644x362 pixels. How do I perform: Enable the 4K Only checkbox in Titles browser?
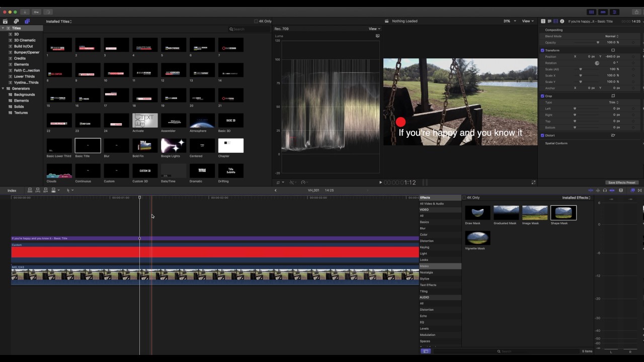pyautogui.click(x=256, y=21)
